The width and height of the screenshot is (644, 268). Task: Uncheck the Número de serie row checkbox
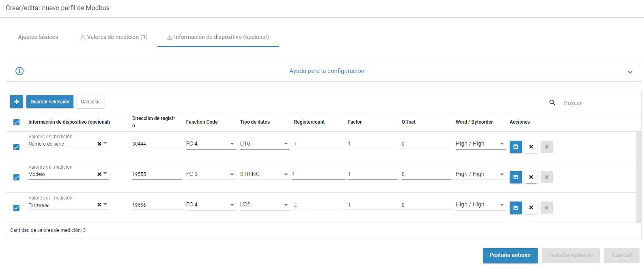pyautogui.click(x=17, y=147)
